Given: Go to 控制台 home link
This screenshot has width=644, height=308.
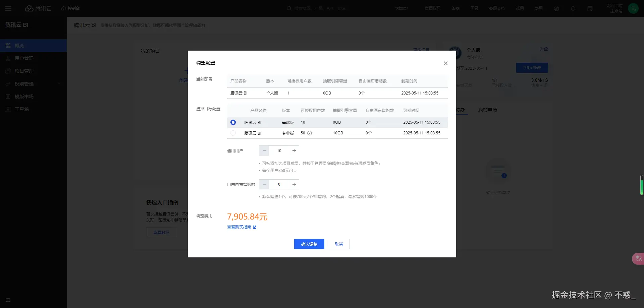Looking at the screenshot, I should [71, 8].
